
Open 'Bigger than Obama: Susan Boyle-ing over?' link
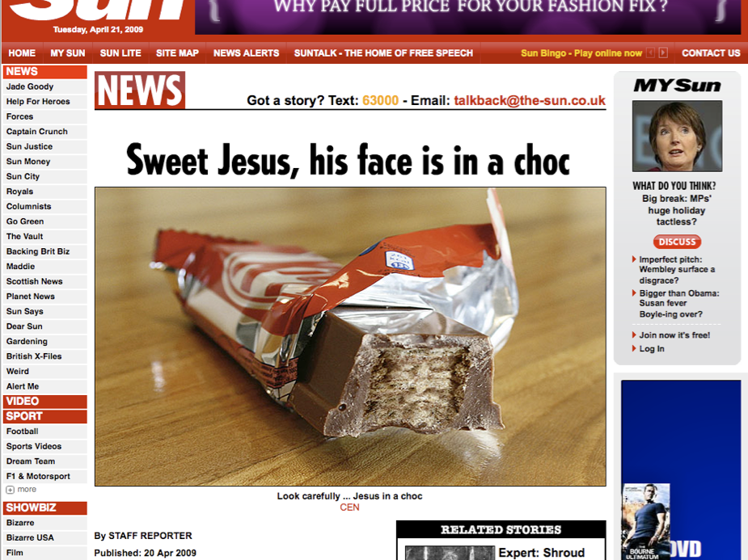[x=678, y=304]
